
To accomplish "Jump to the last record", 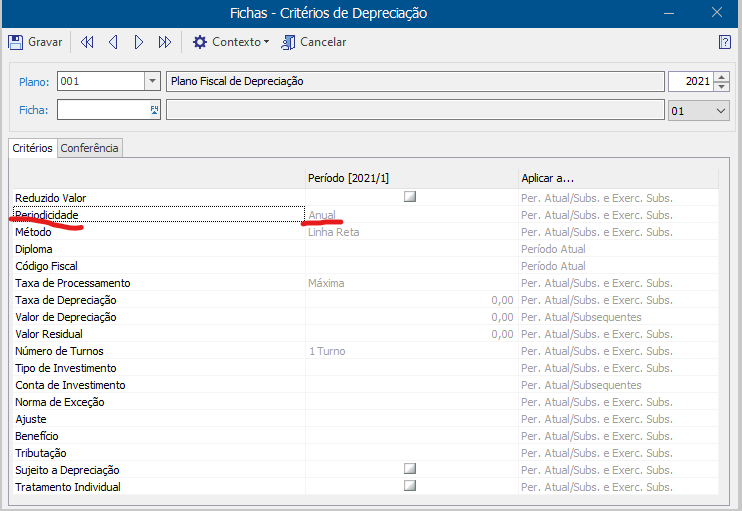I will pyautogui.click(x=165, y=42).
